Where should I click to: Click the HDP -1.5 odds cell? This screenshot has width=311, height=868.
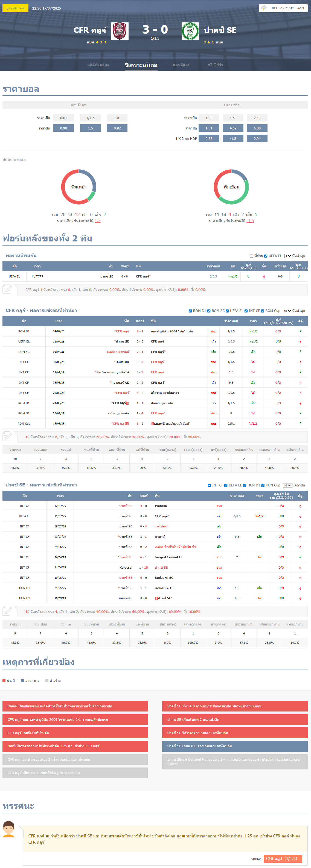(x=233, y=138)
